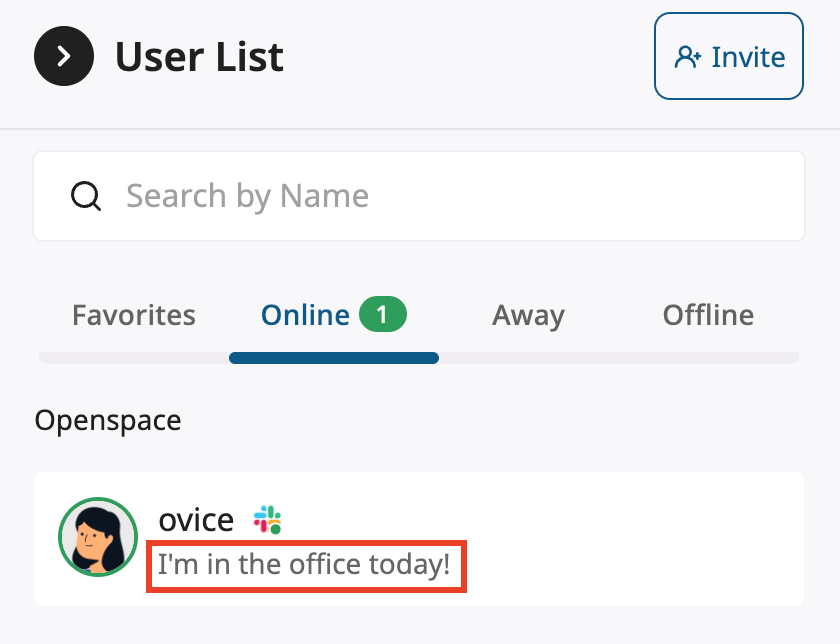Viewport: 840px width, 644px height.
Task: Click the User List heading
Action: tap(199, 56)
